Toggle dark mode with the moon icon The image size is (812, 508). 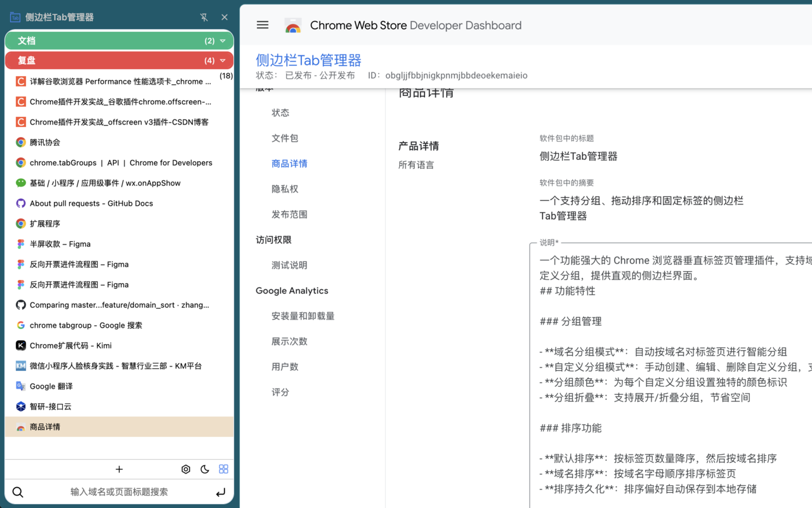pyautogui.click(x=204, y=469)
